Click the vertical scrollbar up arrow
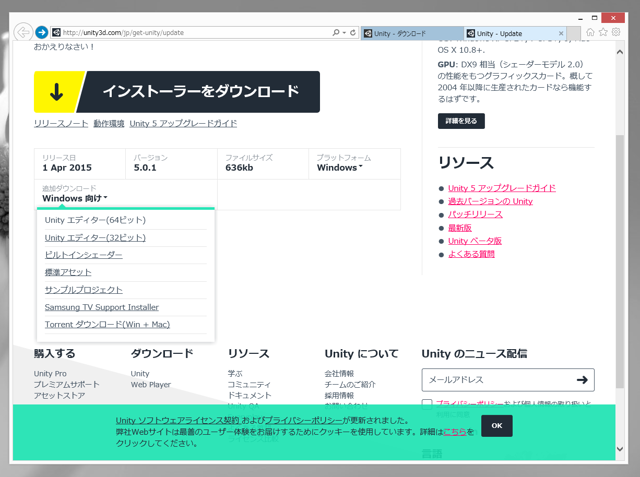The image size is (640, 477). click(620, 52)
